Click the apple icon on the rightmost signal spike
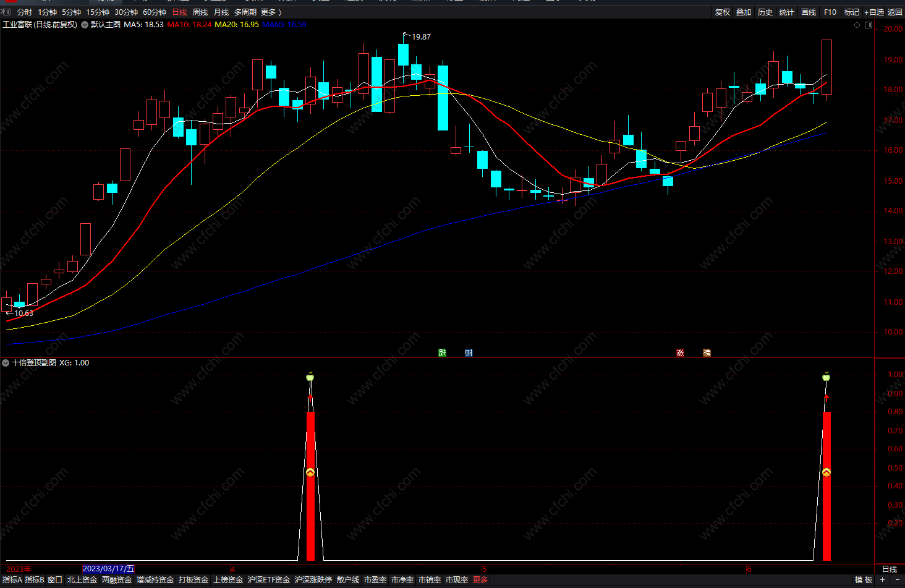This screenshot has height=588, width=905. pyautogui.click(x=826, y=377)
